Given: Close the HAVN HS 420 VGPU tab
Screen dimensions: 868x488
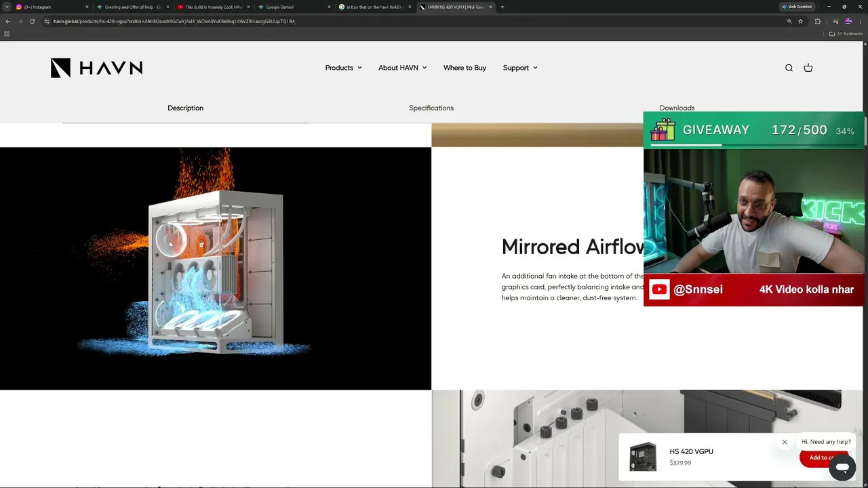Looking at the screenshot, I should [x=490, y=7].
